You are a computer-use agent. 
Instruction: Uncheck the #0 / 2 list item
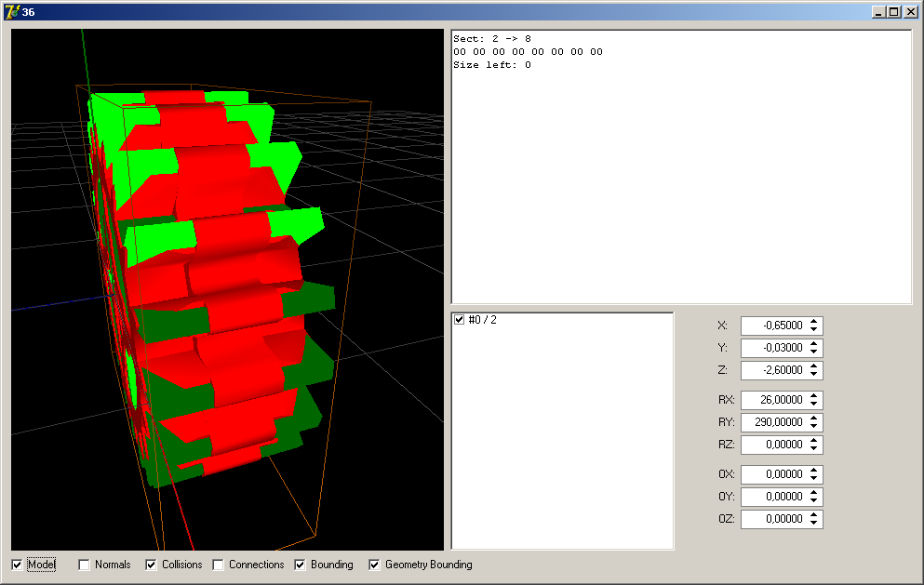(x=459, y=320)
